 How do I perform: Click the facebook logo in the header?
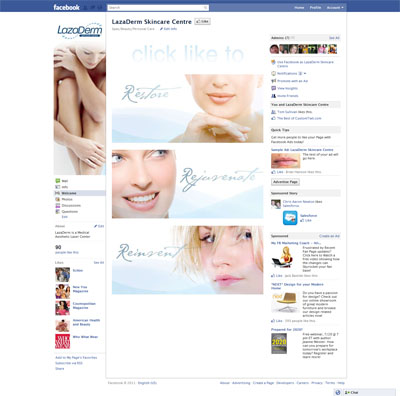(x=66, y=7)
